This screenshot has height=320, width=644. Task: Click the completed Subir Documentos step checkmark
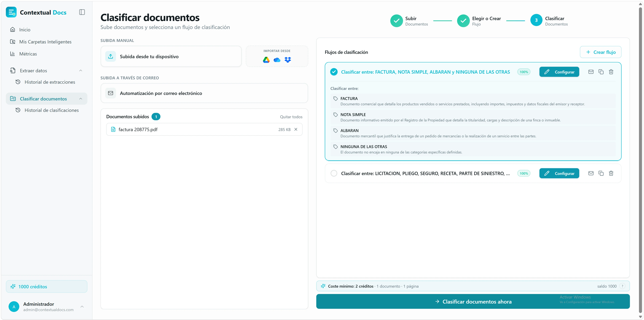point(397,21)
